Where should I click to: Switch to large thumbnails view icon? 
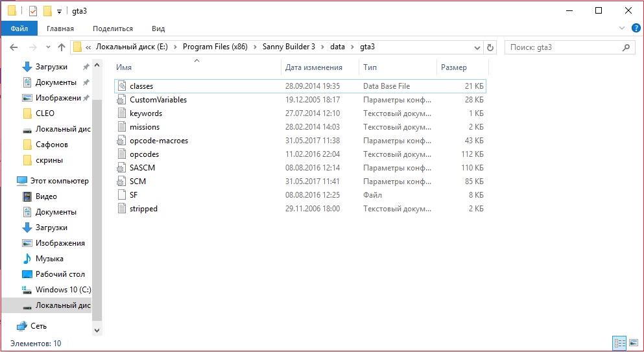click(634, 342)
